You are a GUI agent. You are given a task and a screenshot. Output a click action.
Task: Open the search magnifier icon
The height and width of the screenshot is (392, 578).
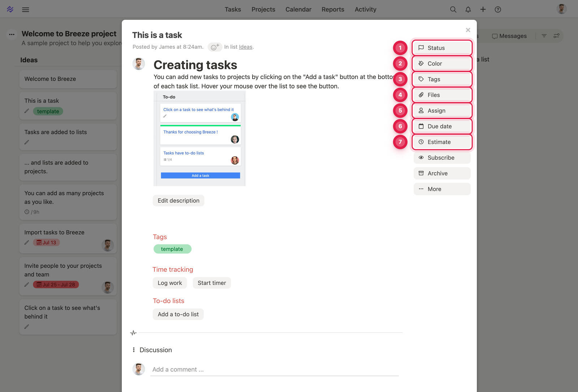[453, 9]
